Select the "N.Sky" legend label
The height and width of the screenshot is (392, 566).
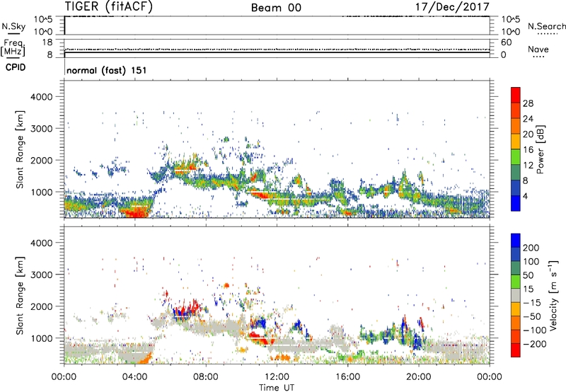pos(13,26)
